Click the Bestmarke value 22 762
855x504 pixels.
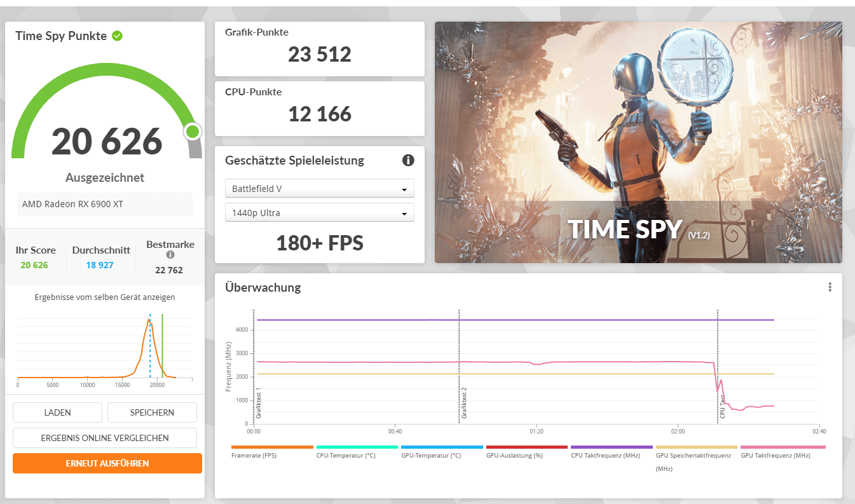click(169, 270)
